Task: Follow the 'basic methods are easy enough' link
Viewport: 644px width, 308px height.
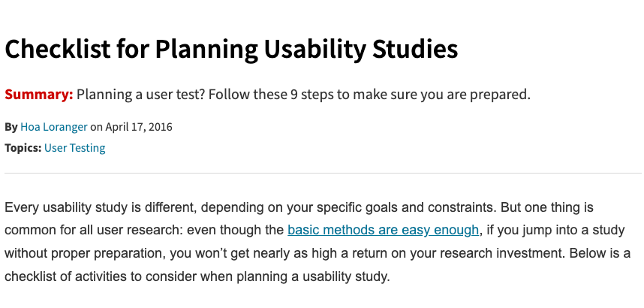Action: point(383,229)
